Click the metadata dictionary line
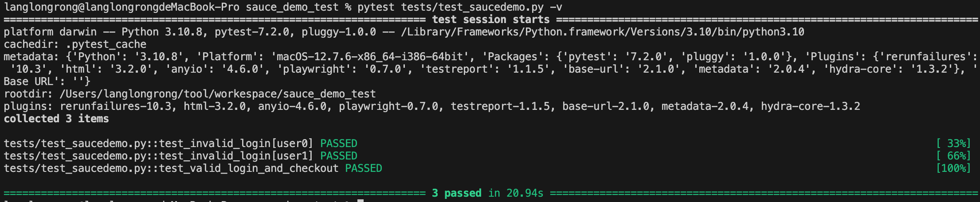 [490, 69]
